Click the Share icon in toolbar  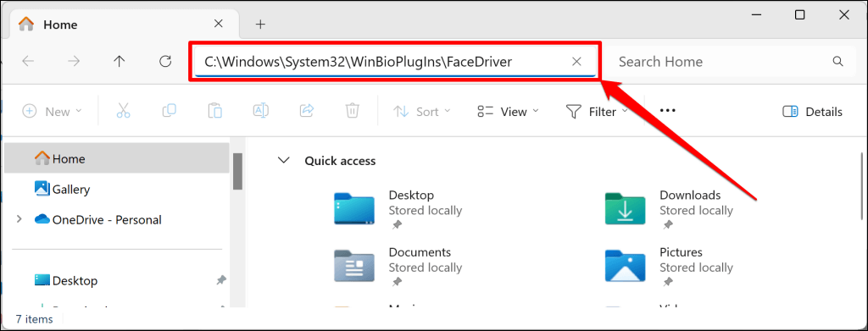307,111
